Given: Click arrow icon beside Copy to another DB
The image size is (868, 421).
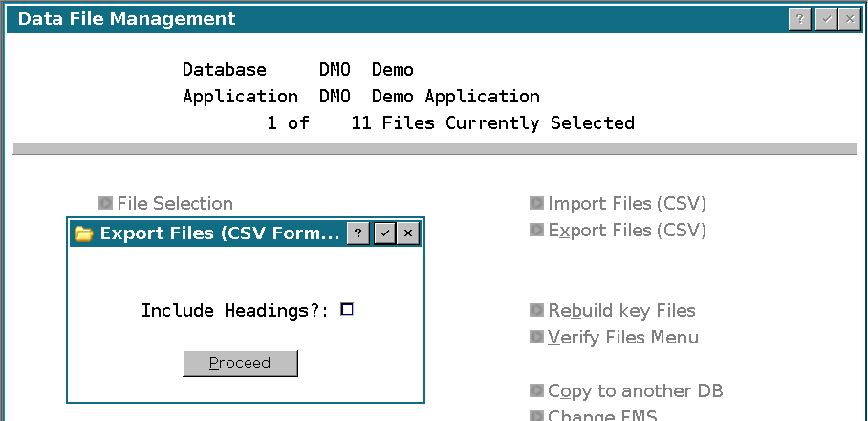Looking at the screenshot, I should [536, 390].
